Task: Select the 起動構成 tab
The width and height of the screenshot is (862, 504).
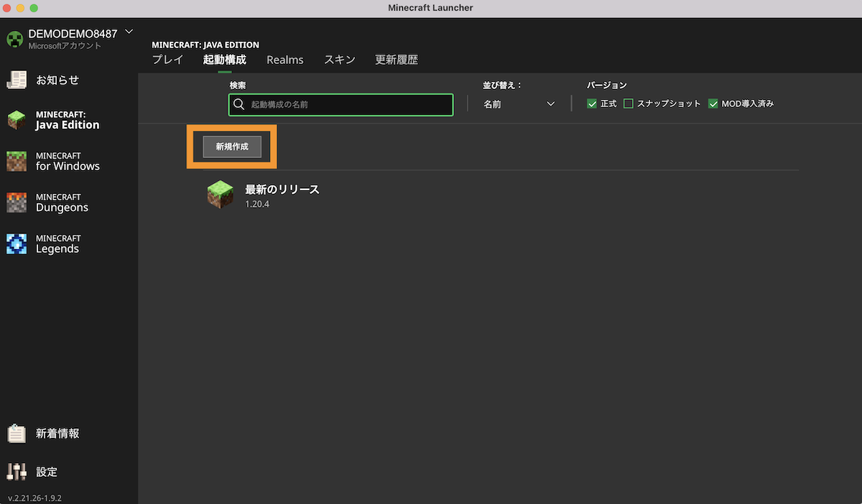Action: [x=225, y=60]
